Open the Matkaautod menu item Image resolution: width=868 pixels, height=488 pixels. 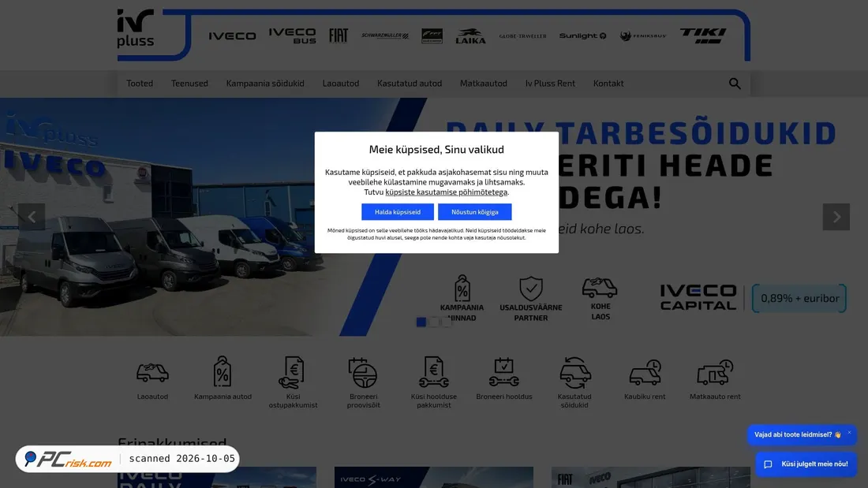click(483, 84)
